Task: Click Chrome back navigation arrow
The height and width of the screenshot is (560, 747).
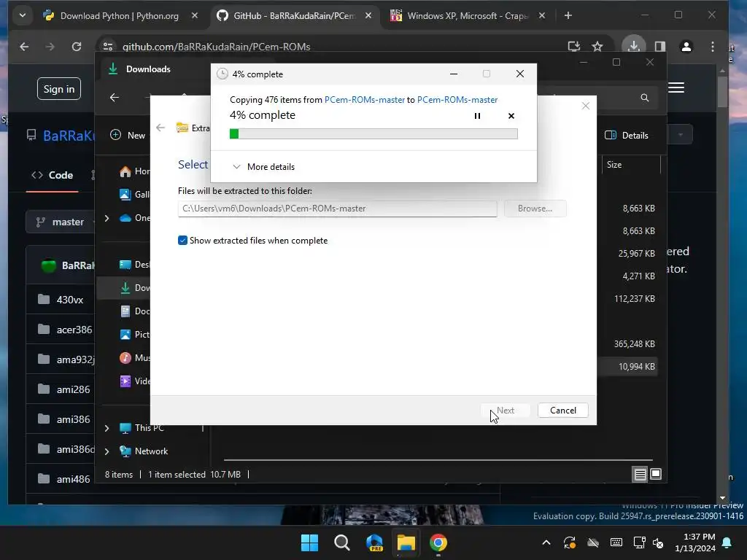Action: point(24,47)
